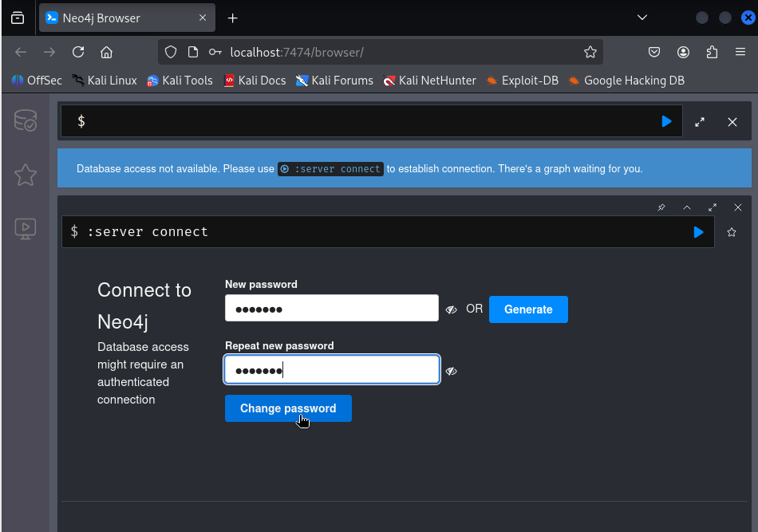Screen dimensions: 758x532
Task: Click the Generate password button
Action: click(x=528, y=309)
